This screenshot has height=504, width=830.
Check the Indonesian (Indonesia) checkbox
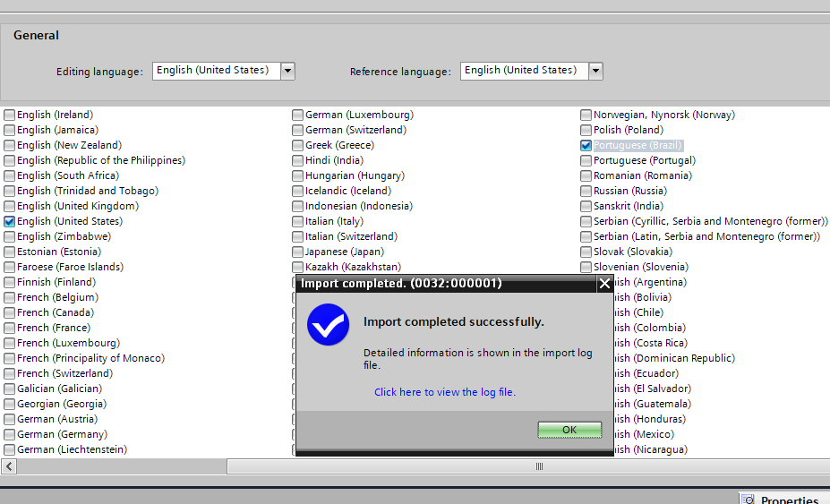click(297, 206)
